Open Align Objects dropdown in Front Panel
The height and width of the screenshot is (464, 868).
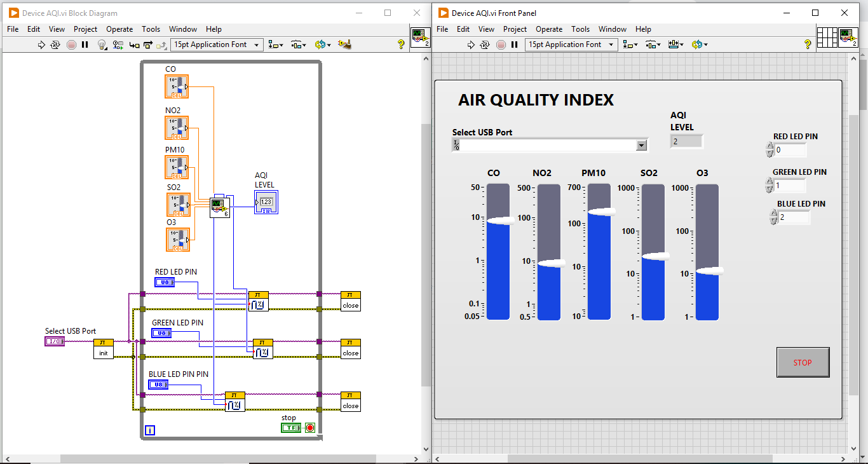tap(630, 44)
